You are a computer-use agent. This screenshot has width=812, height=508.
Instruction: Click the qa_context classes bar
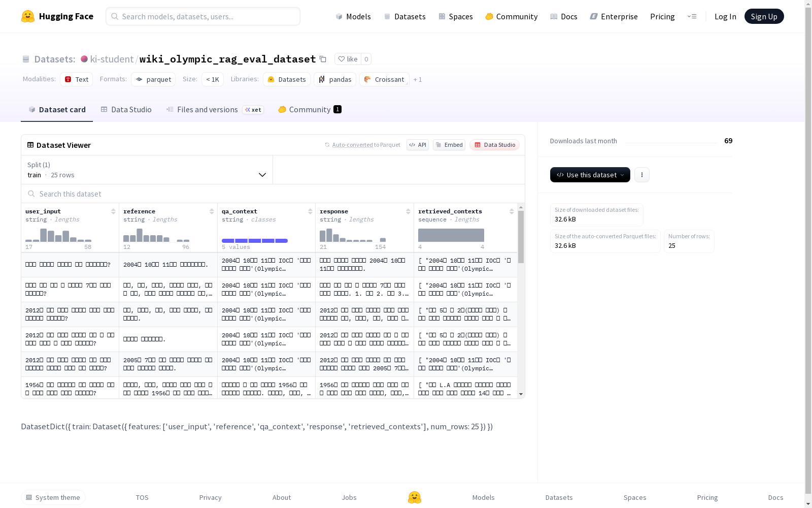coord(255,240)
